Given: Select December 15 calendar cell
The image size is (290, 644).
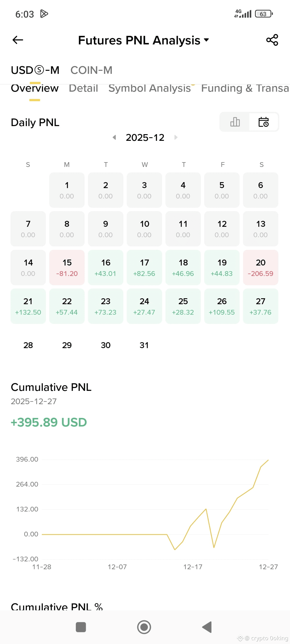Looking at the screenshot, I should coord(67,267).
